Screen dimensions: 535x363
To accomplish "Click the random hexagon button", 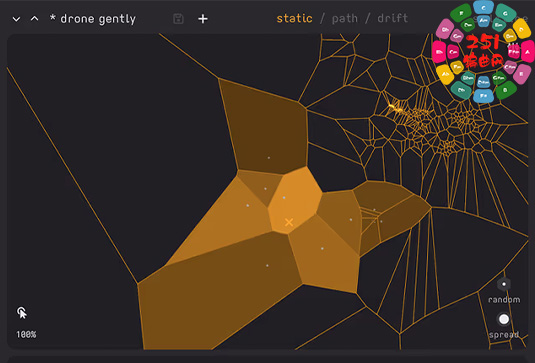I will tap(504, 284).
